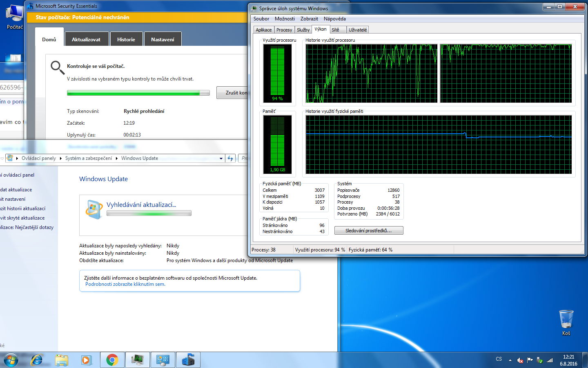The image size is (588, 368).
Task: Open the Action Center flag tray icon
Action: point(530,360)
